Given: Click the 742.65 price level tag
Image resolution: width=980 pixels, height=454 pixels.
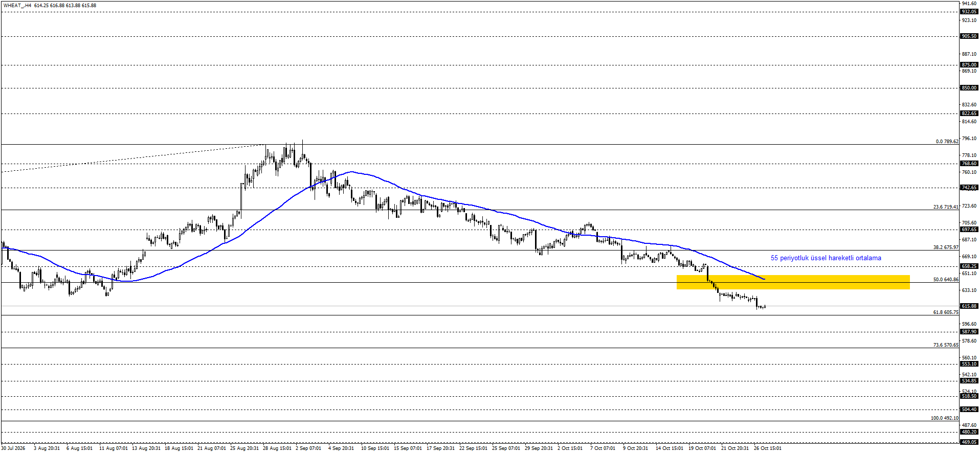Looking at the screenshot, I should 969,188.
